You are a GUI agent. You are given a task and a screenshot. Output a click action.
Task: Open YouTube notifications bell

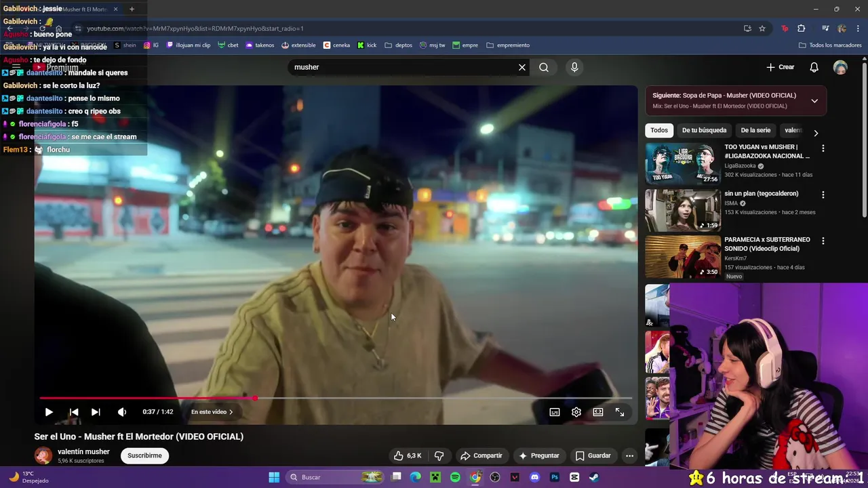tap(814, 67)
